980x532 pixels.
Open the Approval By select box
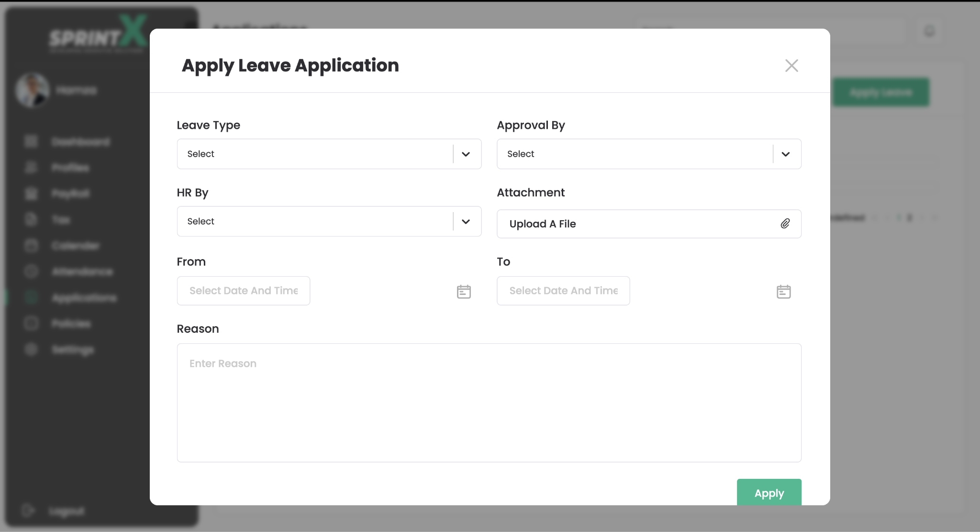(634, 154)
